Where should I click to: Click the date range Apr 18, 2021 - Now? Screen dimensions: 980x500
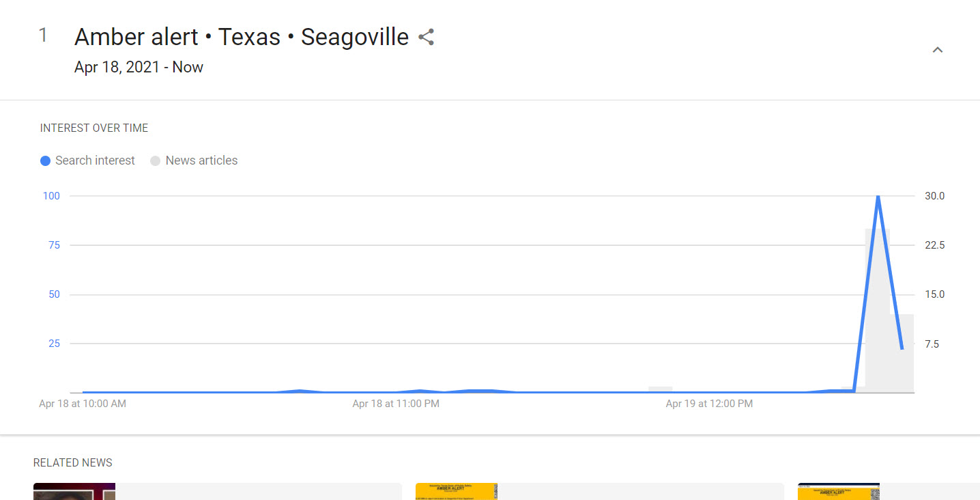pyautogui.click(x=139, y=67)
